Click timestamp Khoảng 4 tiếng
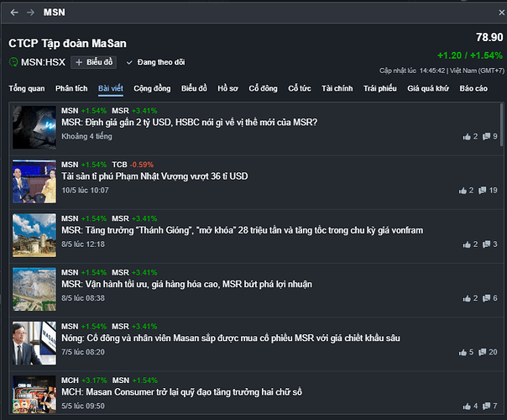Screen dimensions: 507x420 [86, 137]
